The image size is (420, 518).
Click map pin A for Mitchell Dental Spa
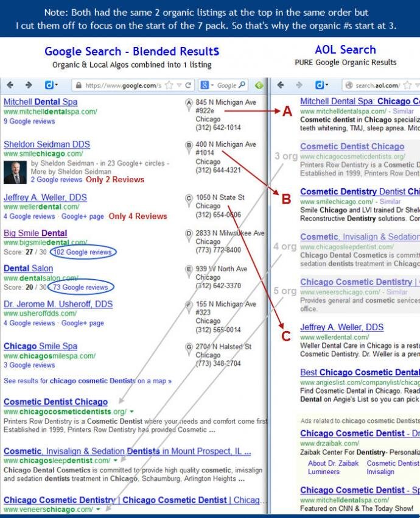pyautogui.click(x=189, y=104)
